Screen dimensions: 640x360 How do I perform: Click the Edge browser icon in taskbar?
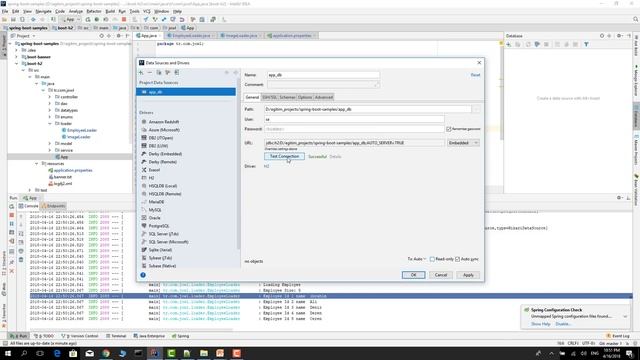pyautogui.click(x=57, y=353)
